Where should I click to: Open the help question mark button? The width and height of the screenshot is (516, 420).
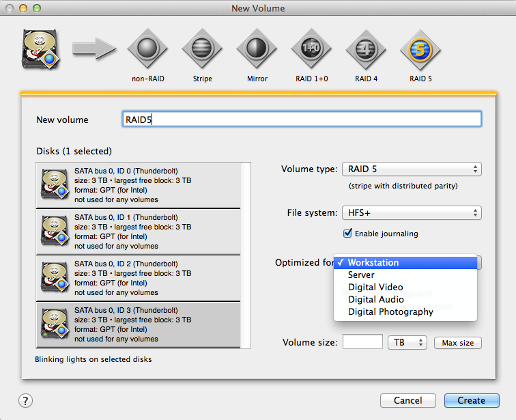pos(25,400)
